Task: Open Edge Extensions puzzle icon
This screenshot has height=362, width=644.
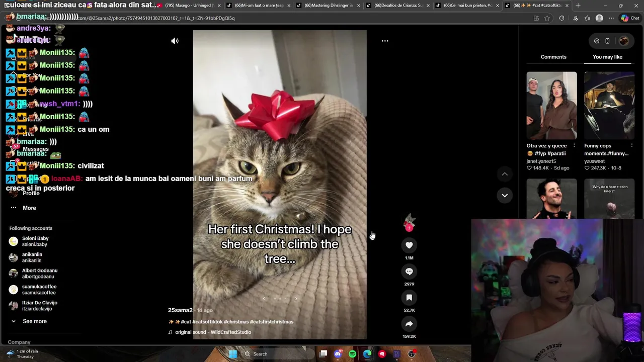Action: pos(561,18)
